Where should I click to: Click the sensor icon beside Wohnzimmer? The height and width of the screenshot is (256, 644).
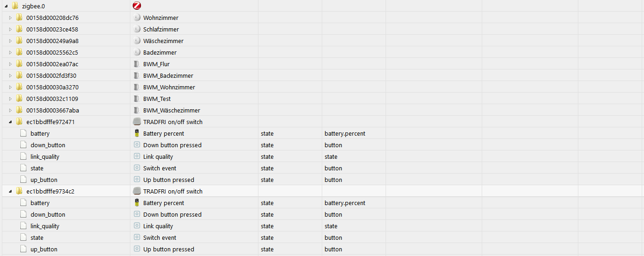[136, 18]
